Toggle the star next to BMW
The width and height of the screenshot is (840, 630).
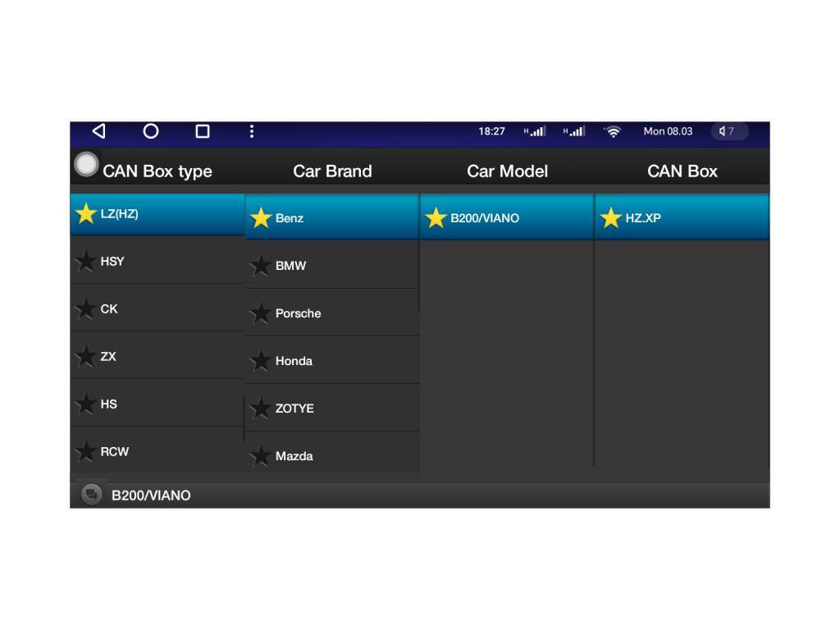click(261, 266)
